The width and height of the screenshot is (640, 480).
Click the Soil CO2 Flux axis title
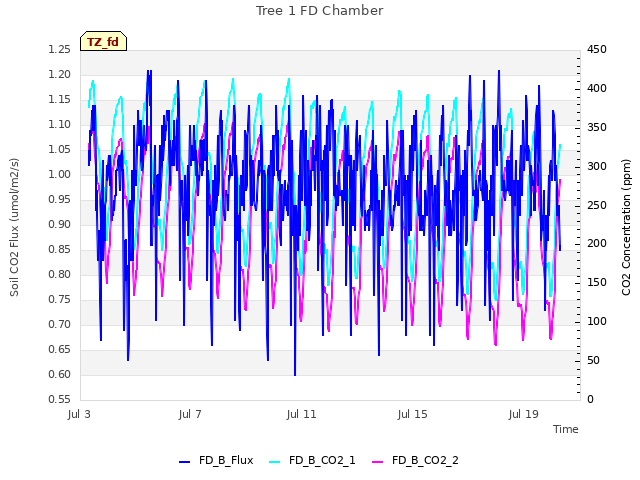(x=14, y=227)
